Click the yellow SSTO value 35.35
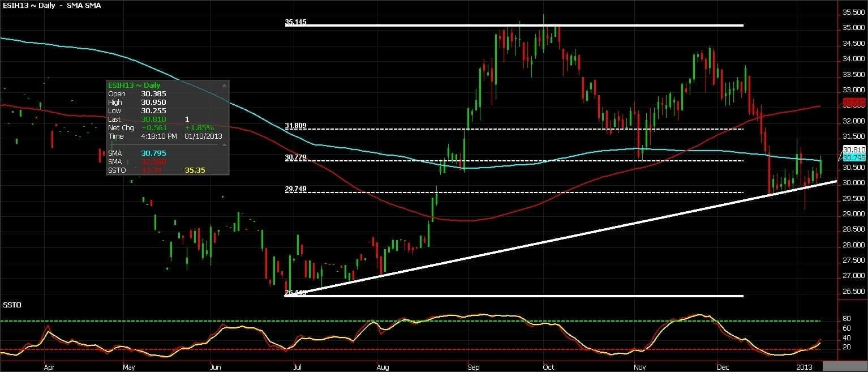This screenshot has height=372, width=868. pyautogui.click(x=195, y=170)
